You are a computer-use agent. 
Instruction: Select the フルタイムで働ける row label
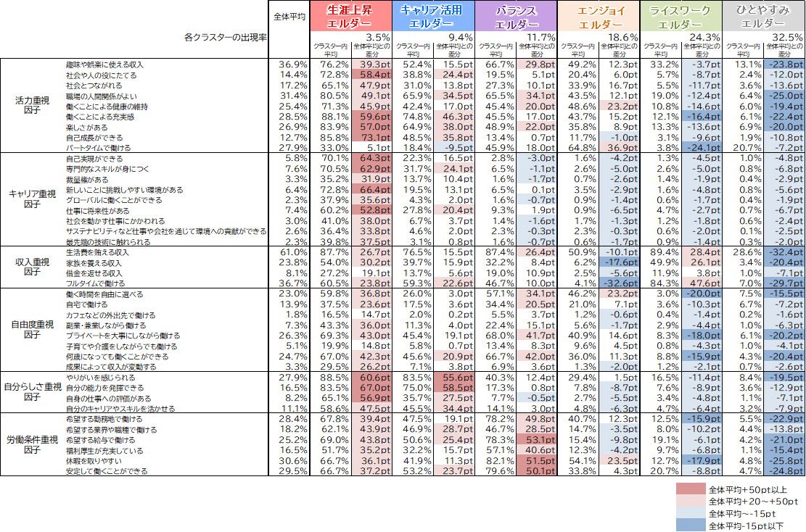(x=95, y=283)
